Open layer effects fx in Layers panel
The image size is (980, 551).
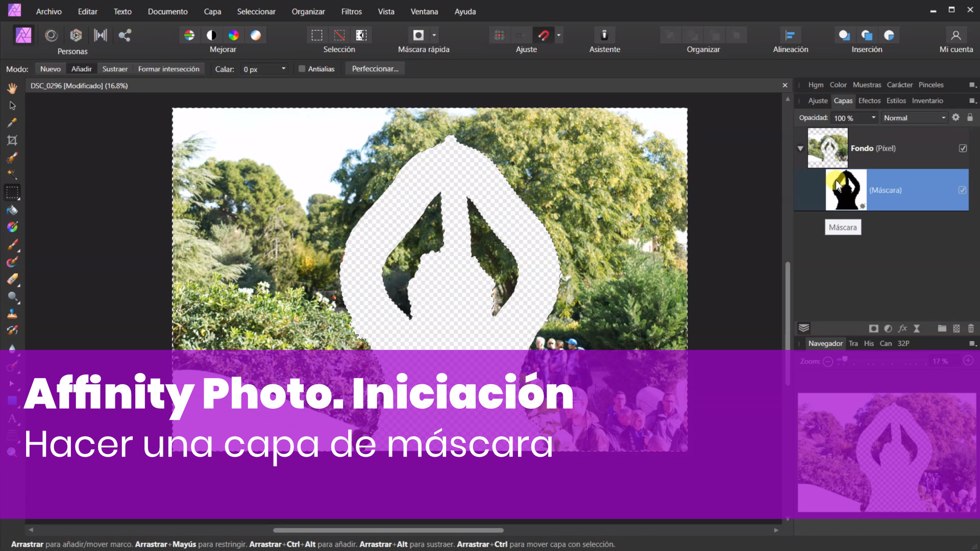(x=902, y=329)
